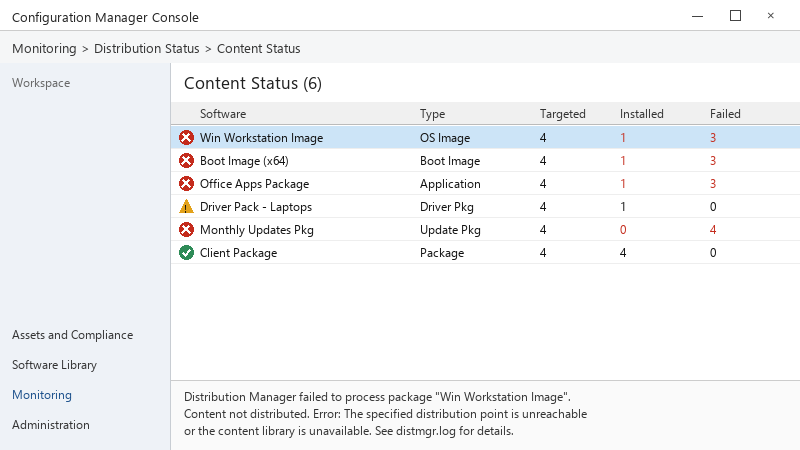Go to Distribution Status in breadcrumb
800x450 pixels.
point(146,48)
